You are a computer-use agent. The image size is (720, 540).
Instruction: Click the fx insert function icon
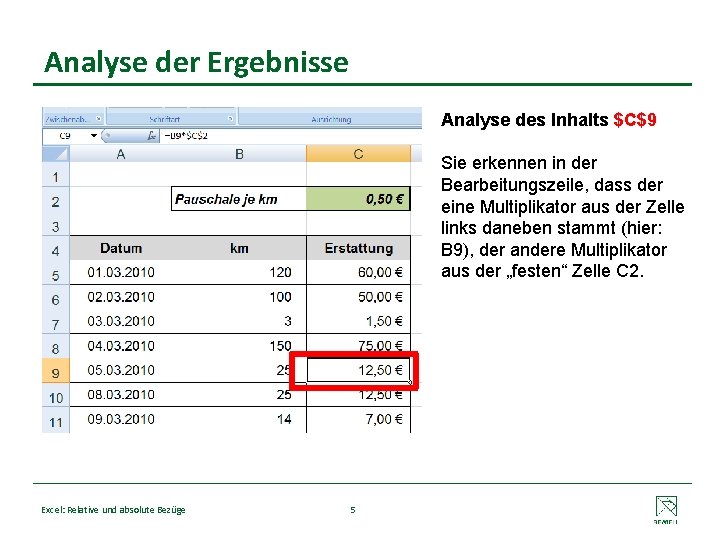pyautogui.click(x=151, y=136)
